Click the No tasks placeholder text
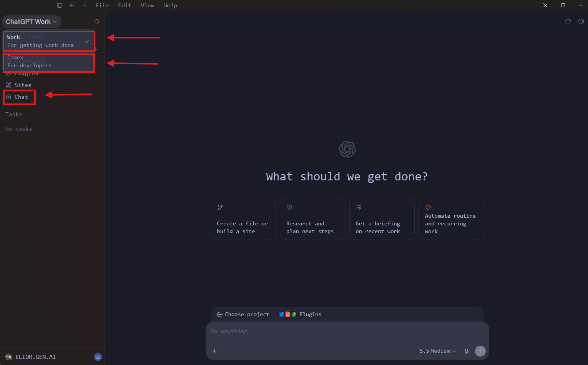Viewport: 588px width, 365px height. click(x=19, y=129)
